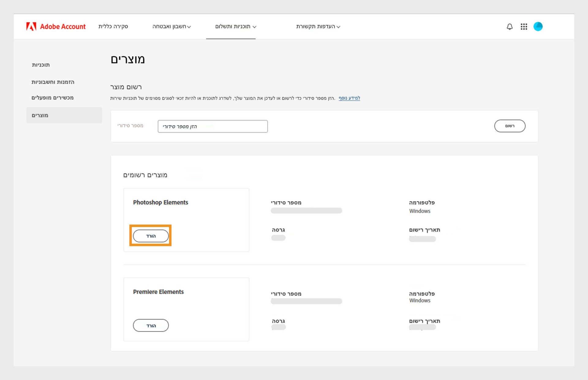The image size is (588, 380).
Task: Click the רשום register button
Action: click(x=510, y=126)
